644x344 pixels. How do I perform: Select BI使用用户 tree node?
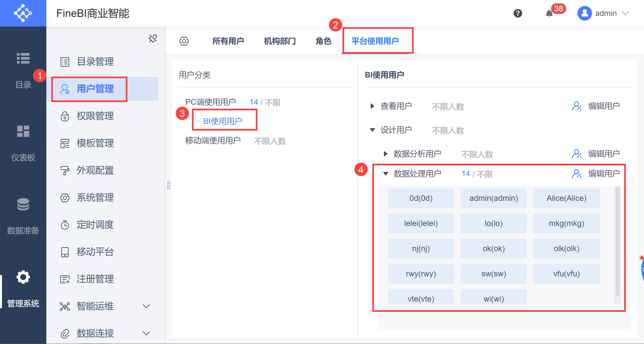click(223, 121)
